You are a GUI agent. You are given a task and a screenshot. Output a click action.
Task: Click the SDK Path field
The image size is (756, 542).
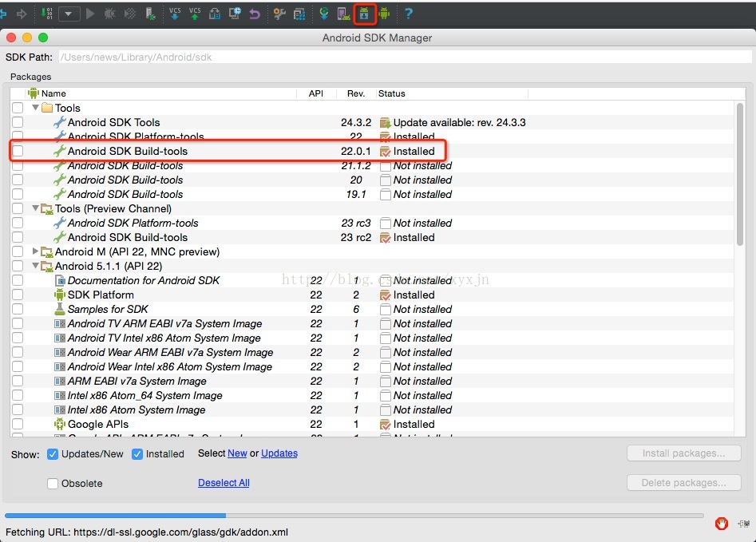pos(405,57)
